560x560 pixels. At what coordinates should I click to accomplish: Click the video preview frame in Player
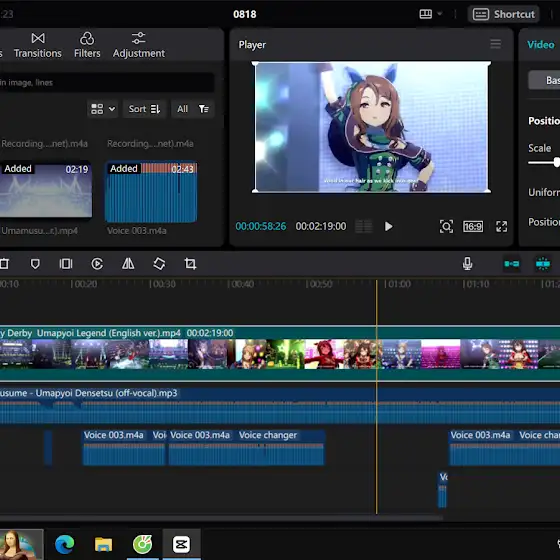pos(371,127)
